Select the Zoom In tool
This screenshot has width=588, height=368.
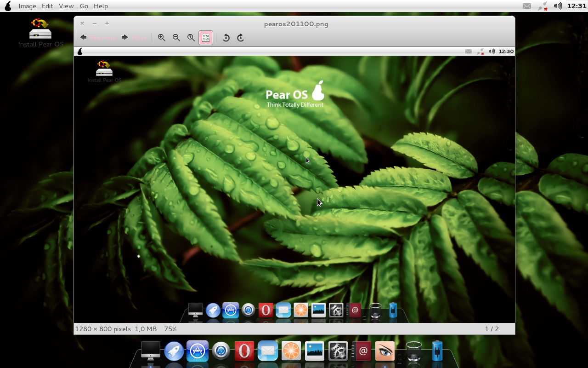162,38
